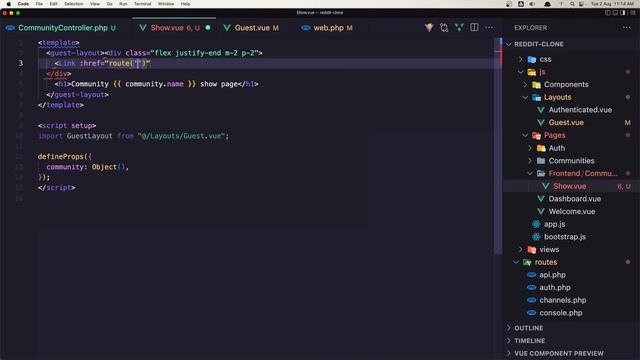Viewport: 640px width, 360px height.
Task: Open the notification bell menu bar icon
Action: pyautogui.click(x=547, y=4)
